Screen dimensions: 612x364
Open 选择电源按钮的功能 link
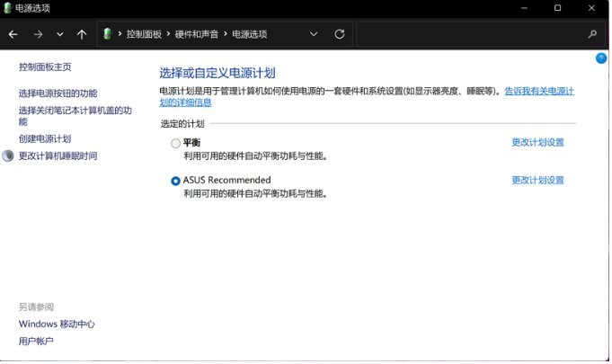[x=58, y=93]
